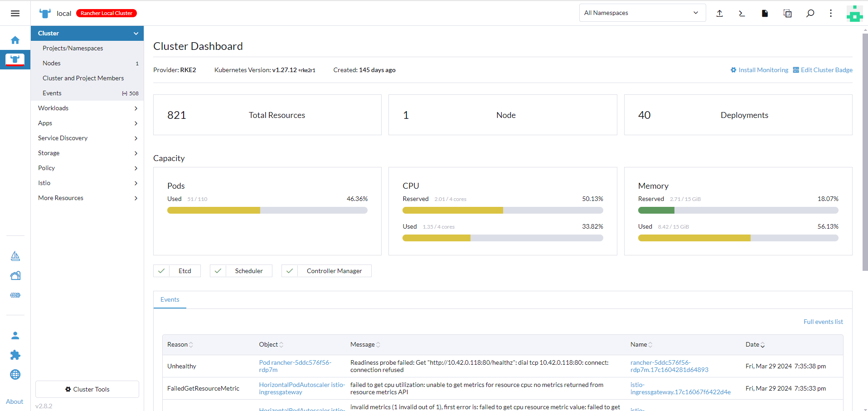Open Nodes in the sidebar menu

coord(52,63)
